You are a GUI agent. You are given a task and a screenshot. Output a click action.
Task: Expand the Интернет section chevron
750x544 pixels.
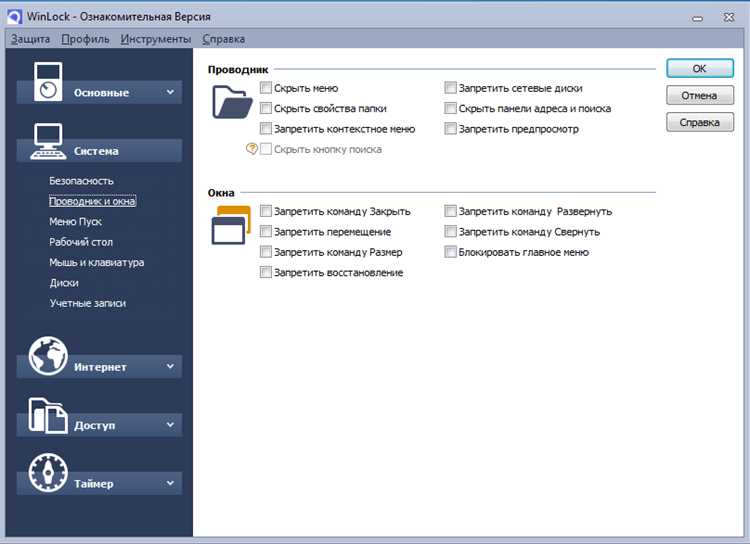pyautogui.click(x=170, y=366)
